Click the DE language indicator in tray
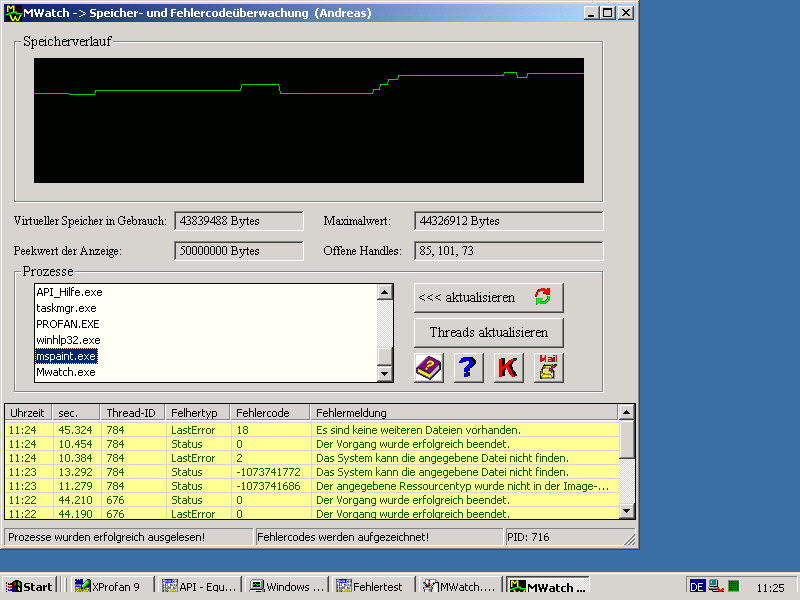The image size is (800, 600). [x=697, y=586]
